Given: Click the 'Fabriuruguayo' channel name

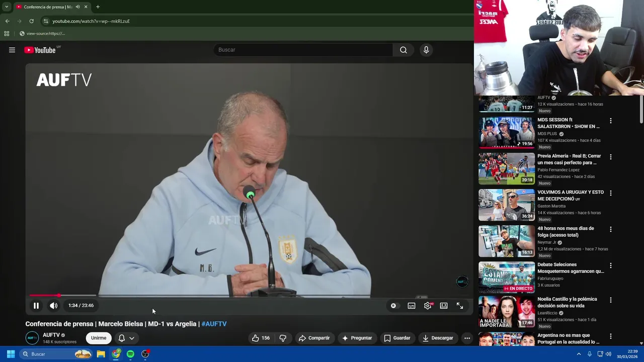Looking at the screenshot, I should pyautogui.click(x=550, y=279).
